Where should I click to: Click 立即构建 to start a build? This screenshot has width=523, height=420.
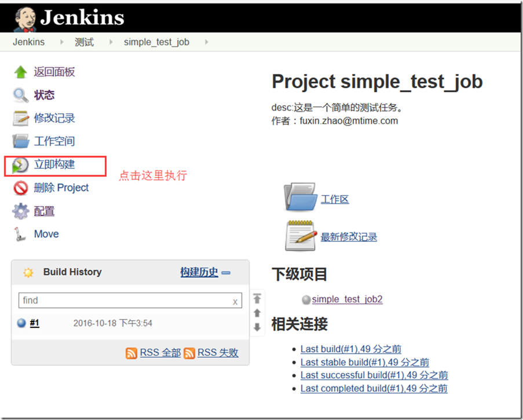coord(54,164)
